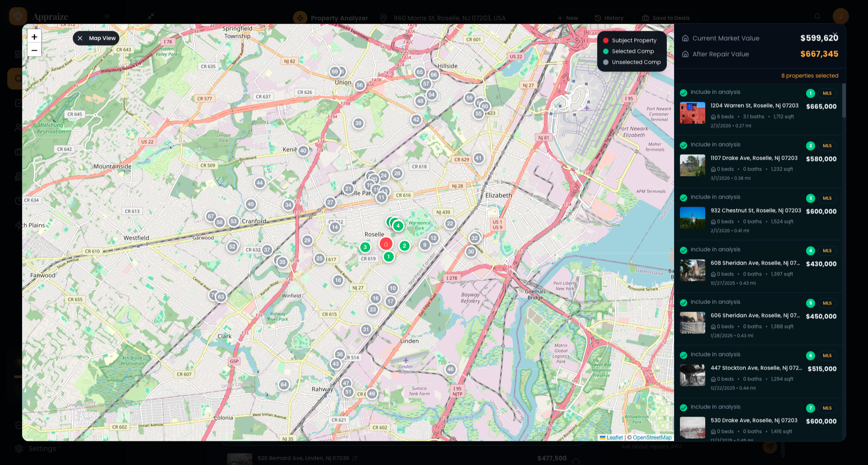Open thumbnail of 608 Sheridan Ave

693,270
